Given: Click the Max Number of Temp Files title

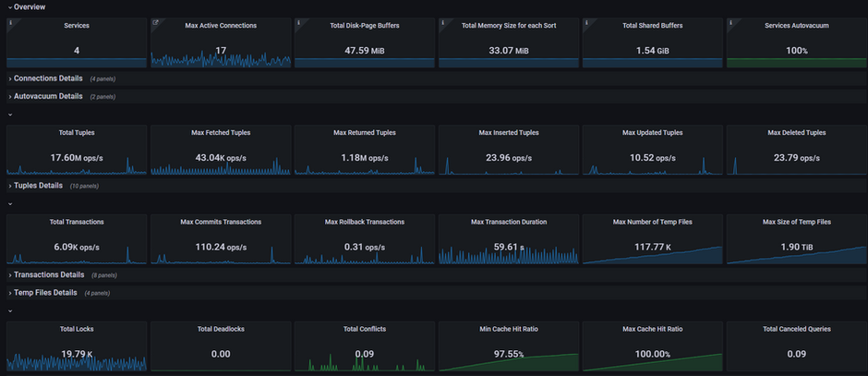Looking at the screenshot, I should (x=652, y=222).
